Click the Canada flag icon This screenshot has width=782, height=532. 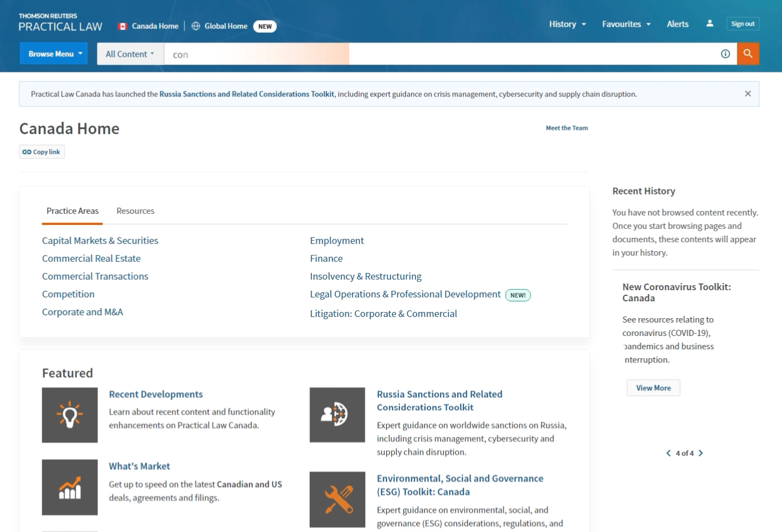coord(123,26)
